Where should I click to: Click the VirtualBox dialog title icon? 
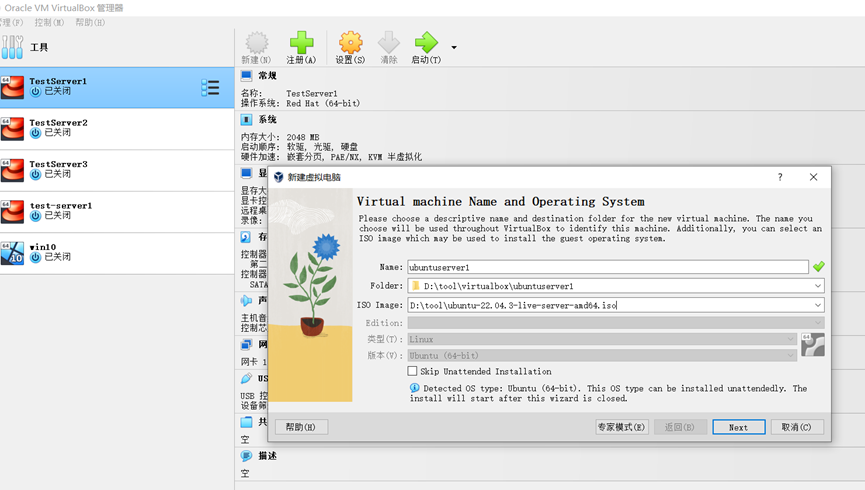pyautogui.click(x=279, y=177)
